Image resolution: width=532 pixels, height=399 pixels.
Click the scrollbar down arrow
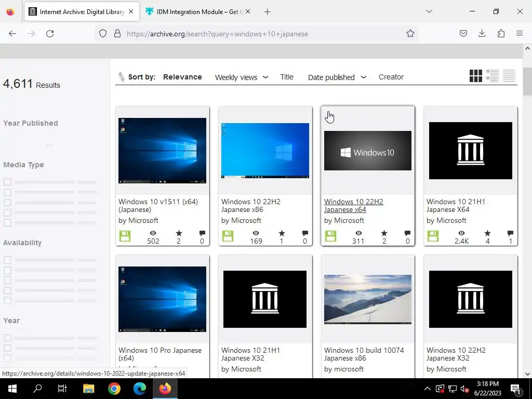point(527,374)
